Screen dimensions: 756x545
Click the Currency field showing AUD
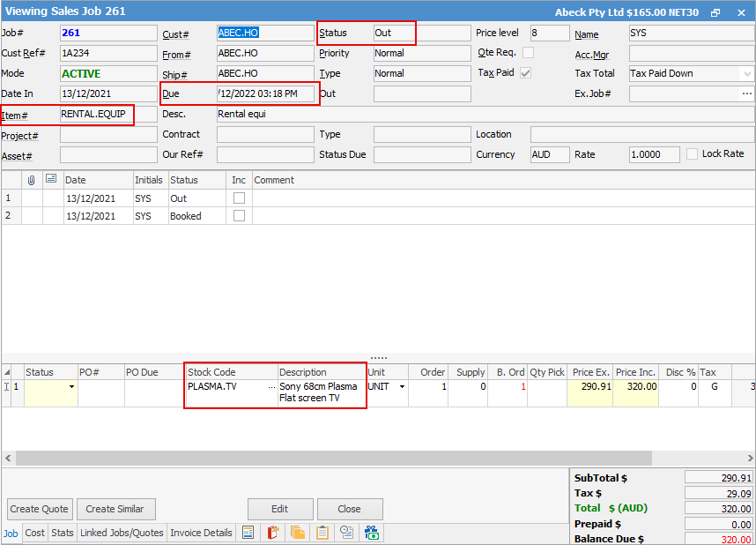550,154
